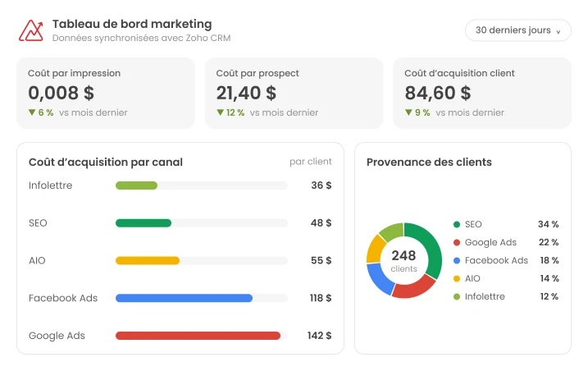Click vs mois dernier under Coût d'acquisition client
The height and width of the screenshot is (371, 588).
click(470, 112)
